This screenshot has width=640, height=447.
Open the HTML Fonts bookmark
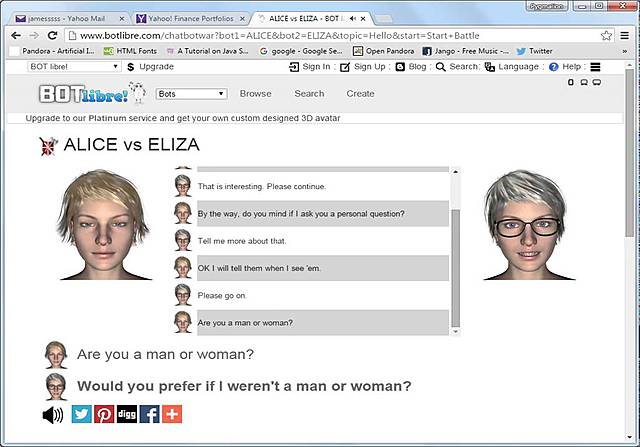[x=131, y=51]
